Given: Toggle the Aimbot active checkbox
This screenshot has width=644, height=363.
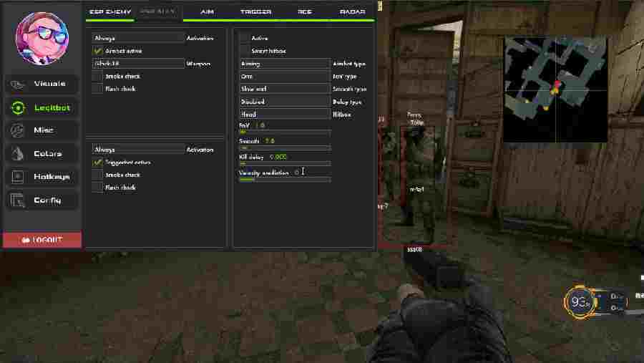Looking at the screenshot, I should 97,51.
